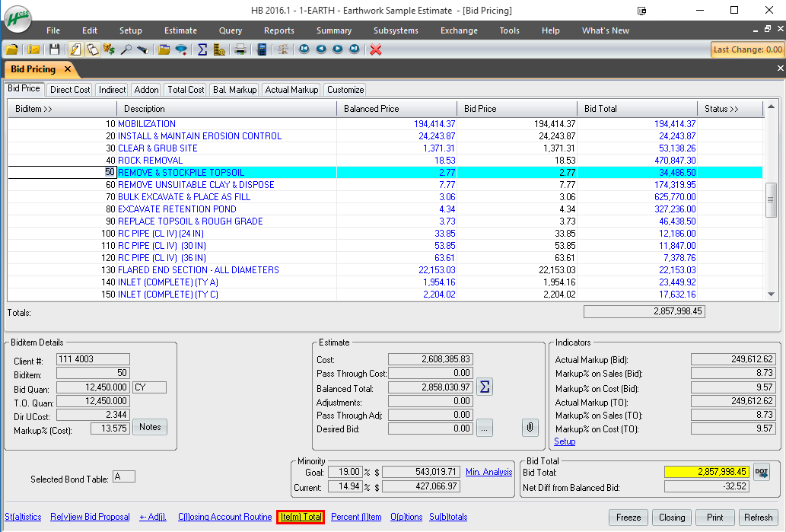Screen dimensions: 786x532
Task: Open the File menu
Action: pyautogui.click(x=53, y=30)
